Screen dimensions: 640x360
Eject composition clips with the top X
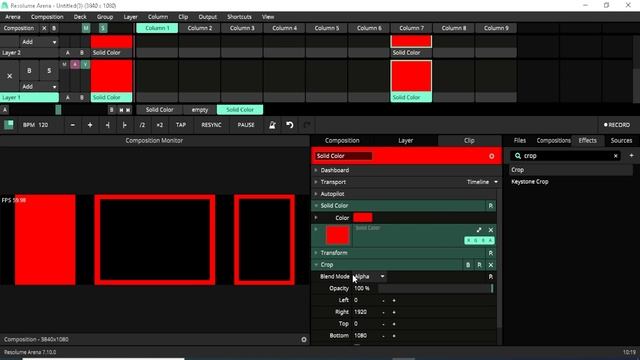point(44,28)
